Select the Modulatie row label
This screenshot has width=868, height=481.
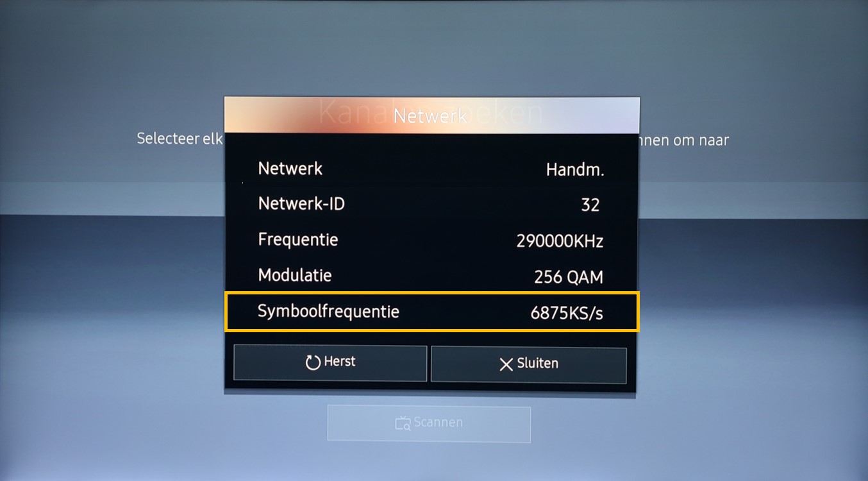pyautogui.click(x=295, y=276)
